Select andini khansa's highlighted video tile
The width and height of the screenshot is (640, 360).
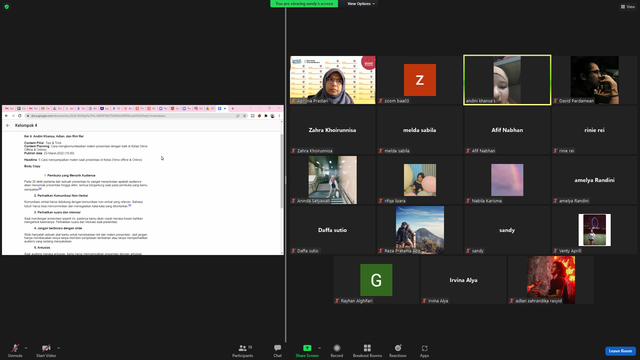[507, 80]
